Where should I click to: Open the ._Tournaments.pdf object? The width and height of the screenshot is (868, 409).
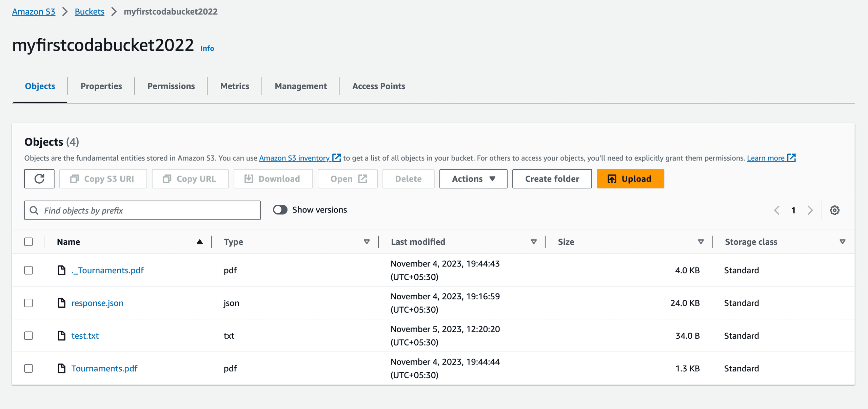click(107, 270)
